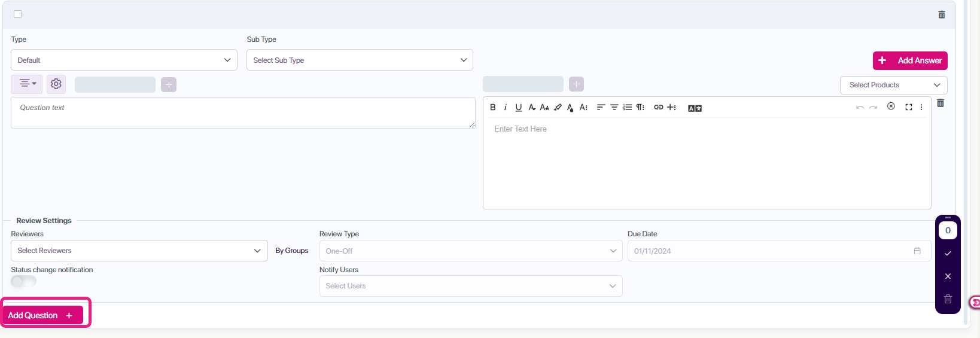This screenshot has width=980, height=338.
Task: Center align text in answer editor
Action: point(614,108)
